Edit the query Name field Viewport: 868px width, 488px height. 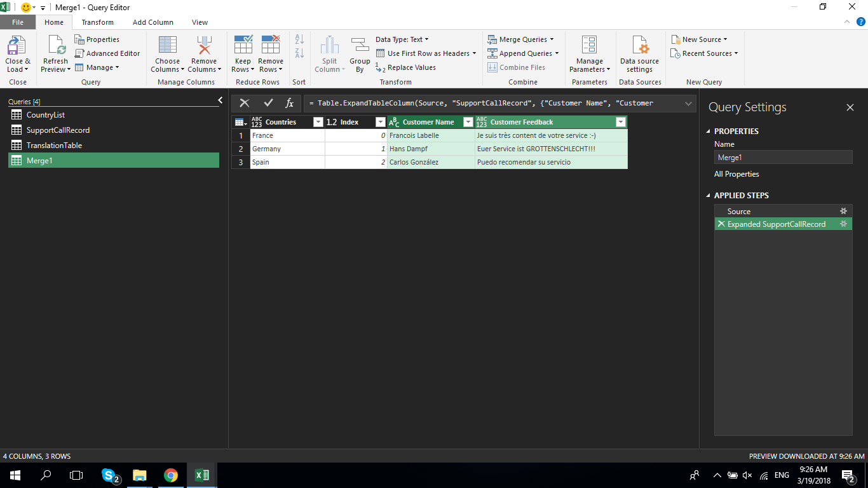pos(783,157)
